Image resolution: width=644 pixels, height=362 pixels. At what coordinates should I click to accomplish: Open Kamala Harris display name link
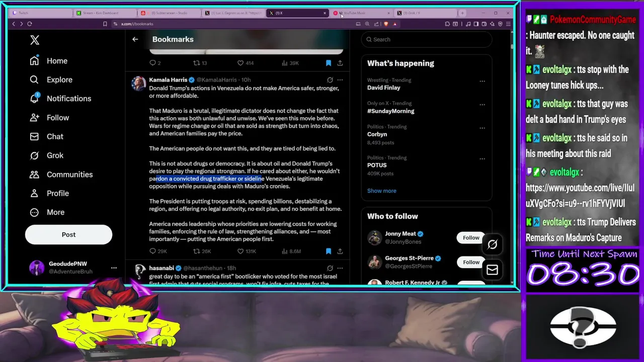[x=168, y=80]
